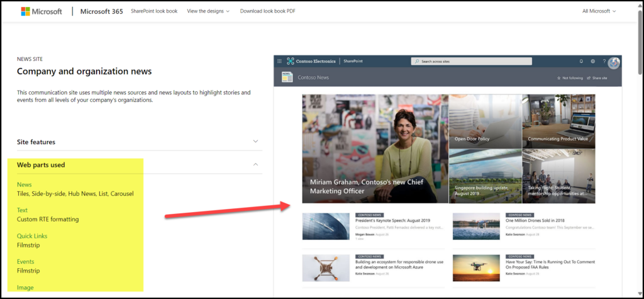The height and width of the screenshot is (299, 644).
Task: Click the help question mark icon
Action: [604, 61]
